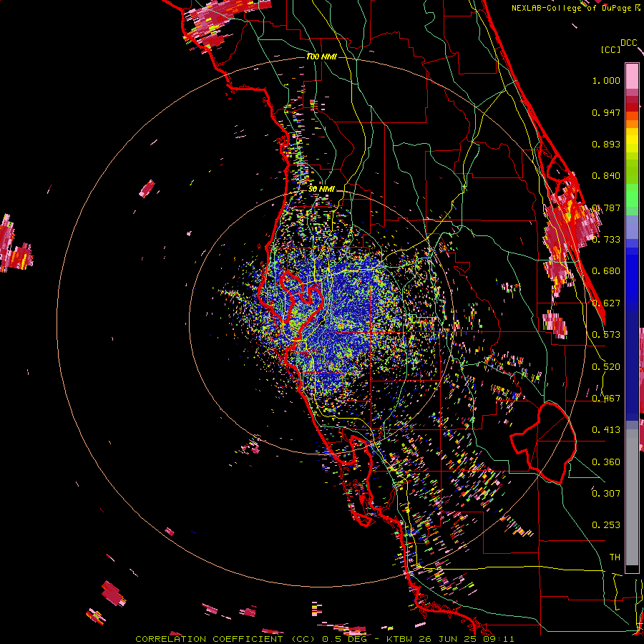Pick the bright green band of color bar
The image size is (644, 644).
point(632,195)
